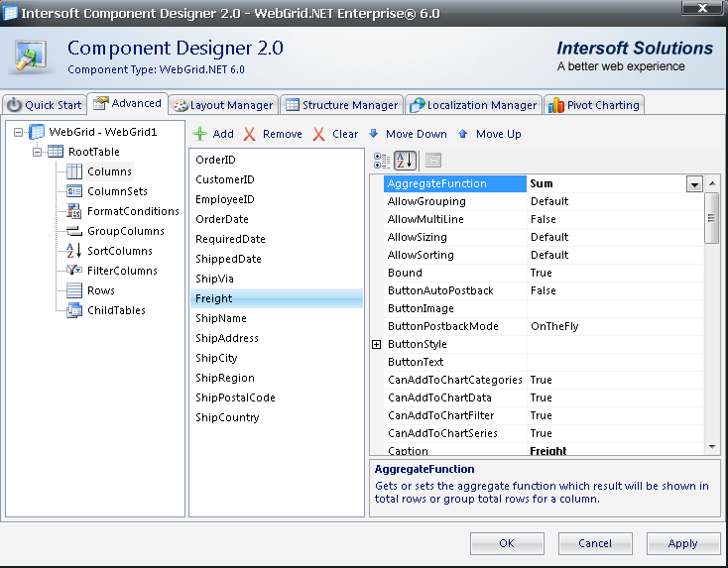The height and width of the screenshot is (568, 728).
Task: Open the Pivot Charting tab
Action: [x=594, y=105]
